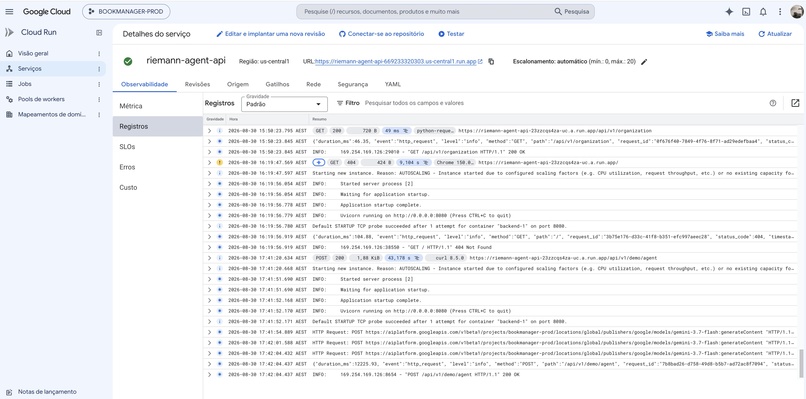
Task: Switch to the Observabilidade tab
Action: pyautogui.click(x=144, y=84)
